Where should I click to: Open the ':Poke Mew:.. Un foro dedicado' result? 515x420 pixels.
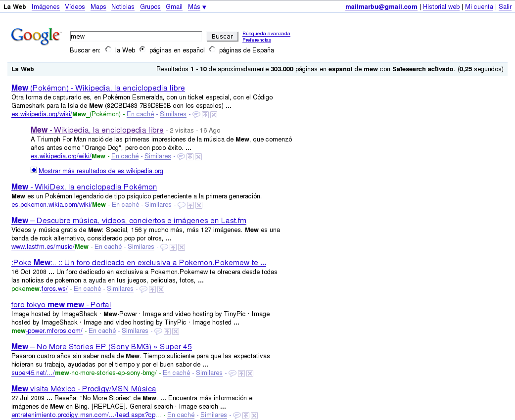[x=139, y=263]
